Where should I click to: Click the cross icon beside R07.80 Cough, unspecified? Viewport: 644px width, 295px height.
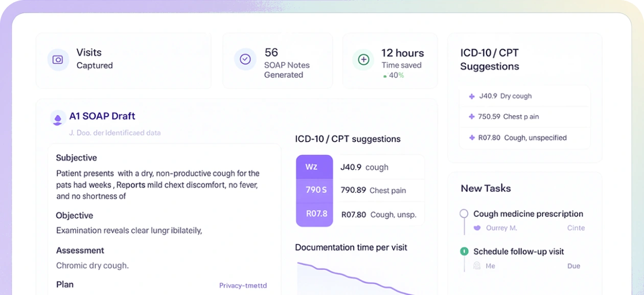471,138
